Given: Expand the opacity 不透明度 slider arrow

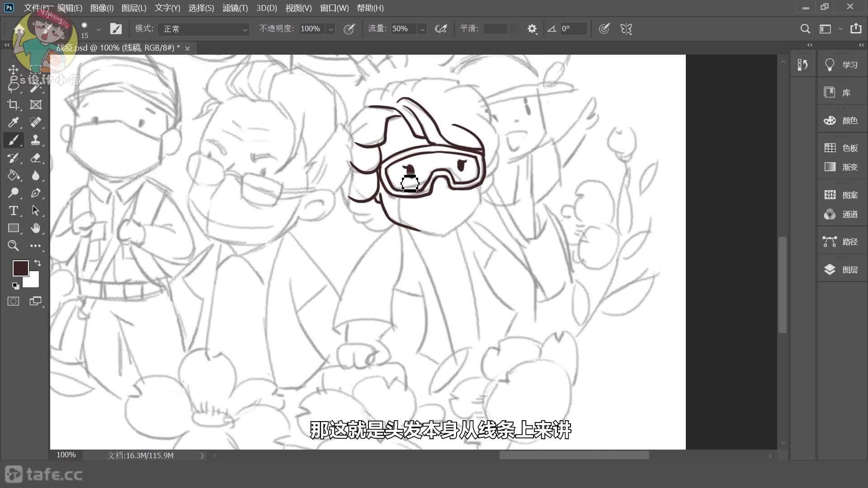Looking at the screenshot, I should coord(330,29).
